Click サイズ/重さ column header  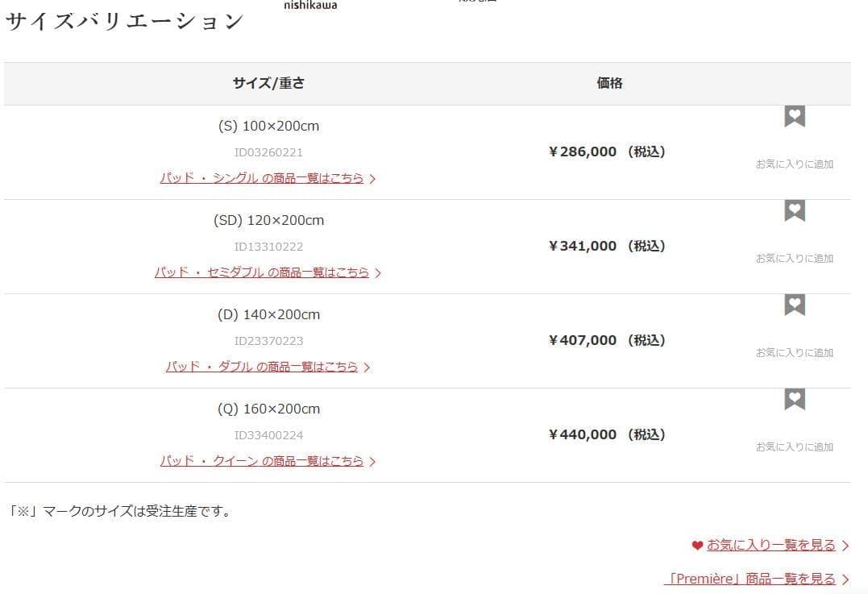268,83
